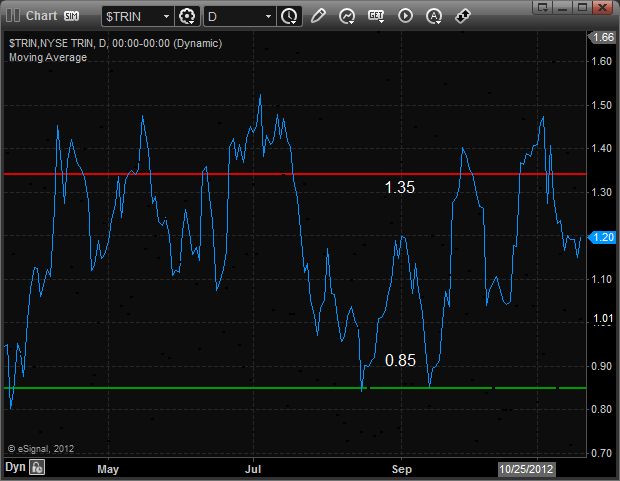Open the alerts A icon menu
Screen dimensions: 620x481
[x=434, y=17]
